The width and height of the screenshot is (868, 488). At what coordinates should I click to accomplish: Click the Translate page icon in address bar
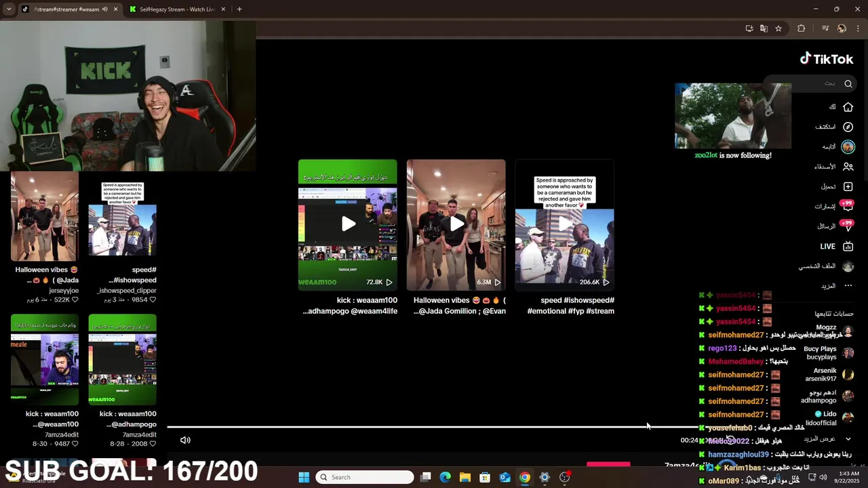pos(764,28)
